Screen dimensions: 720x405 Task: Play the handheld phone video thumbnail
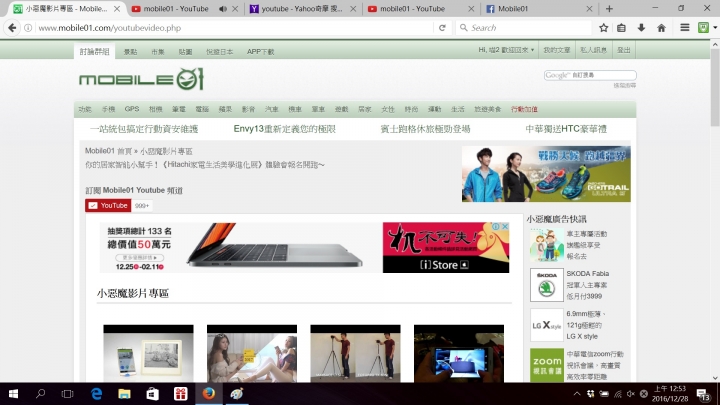tap(459, 354)
